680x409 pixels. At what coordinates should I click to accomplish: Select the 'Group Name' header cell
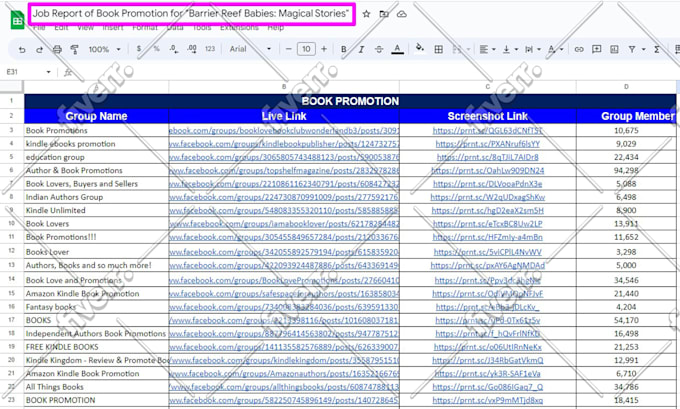[96, 116]
